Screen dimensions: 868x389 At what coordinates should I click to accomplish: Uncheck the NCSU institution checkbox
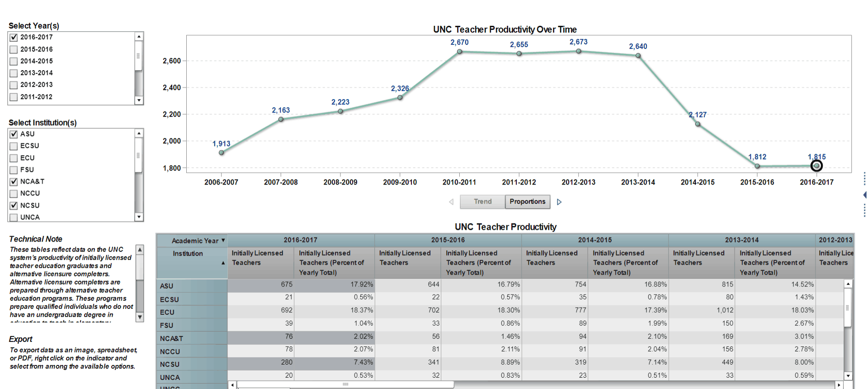tap(14, 206)
